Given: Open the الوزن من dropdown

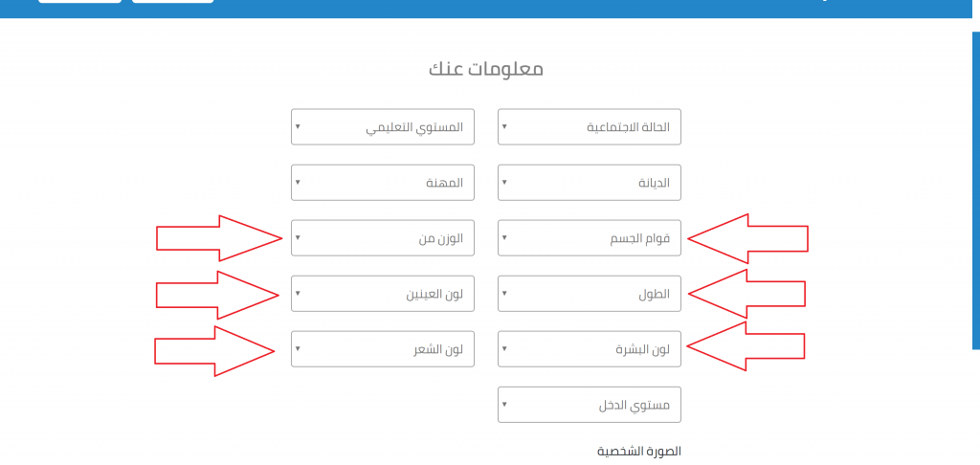Looking at the screenshot, I should (x=383, y=237).
